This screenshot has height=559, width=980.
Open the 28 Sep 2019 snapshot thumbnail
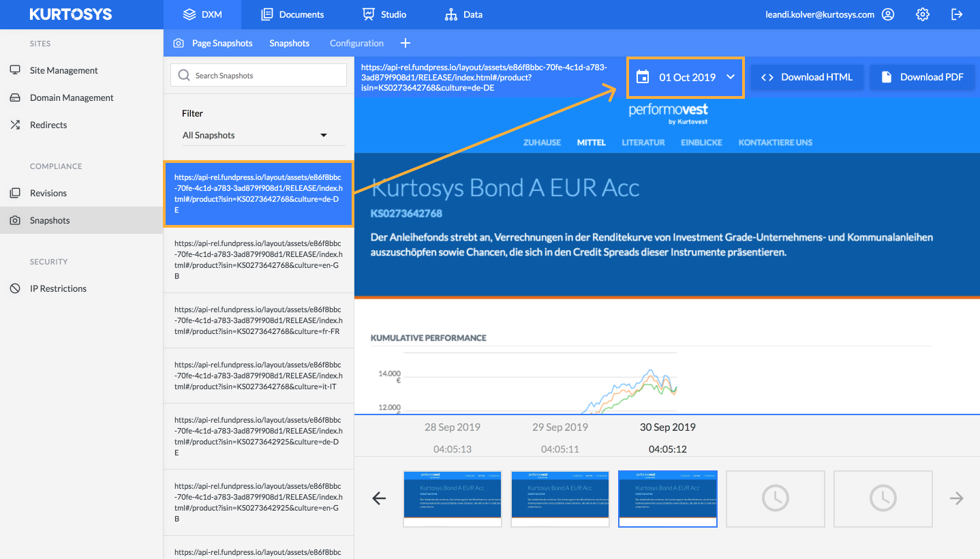point(453,499)
